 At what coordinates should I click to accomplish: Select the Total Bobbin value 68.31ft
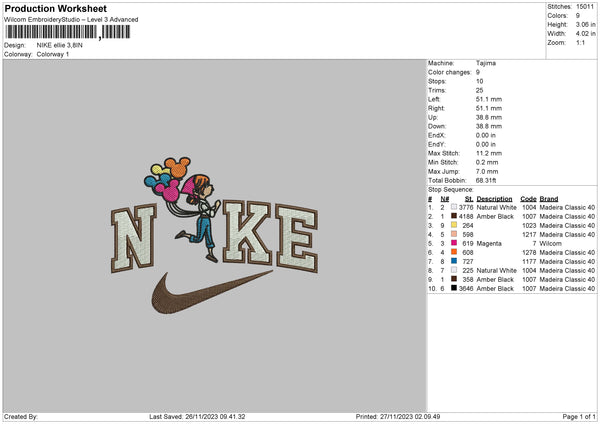[486, 181]
